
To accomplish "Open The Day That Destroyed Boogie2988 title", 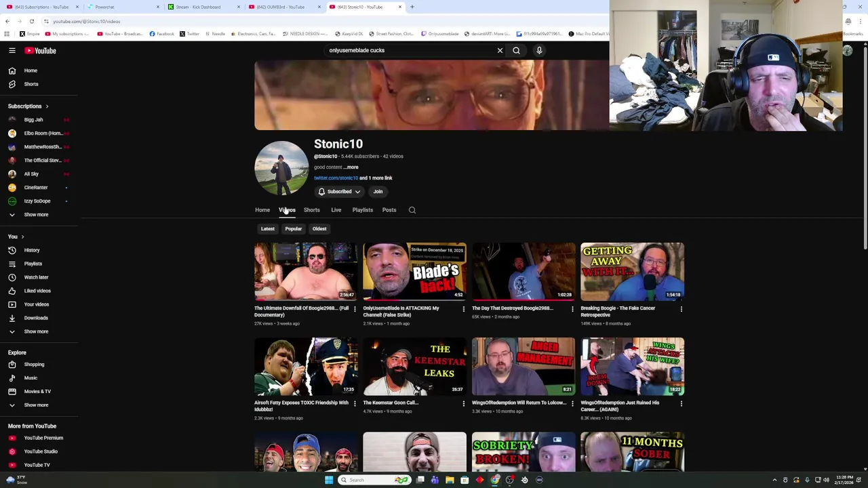I will pyautogui.click(x=513, y=308).
